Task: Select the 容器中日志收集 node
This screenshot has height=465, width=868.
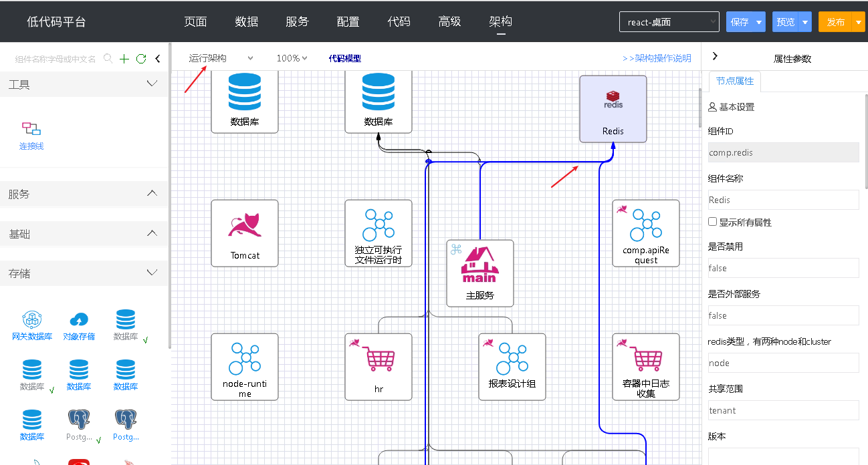Action: (646, 367)
